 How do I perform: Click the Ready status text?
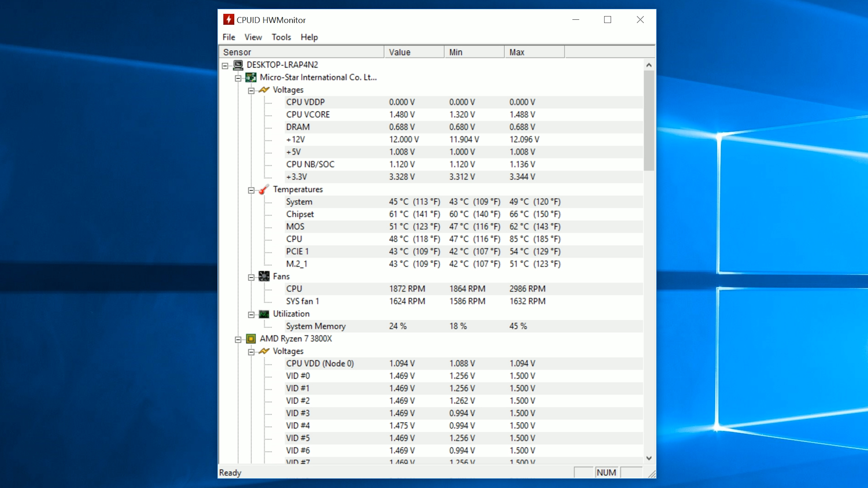[230, 472]
